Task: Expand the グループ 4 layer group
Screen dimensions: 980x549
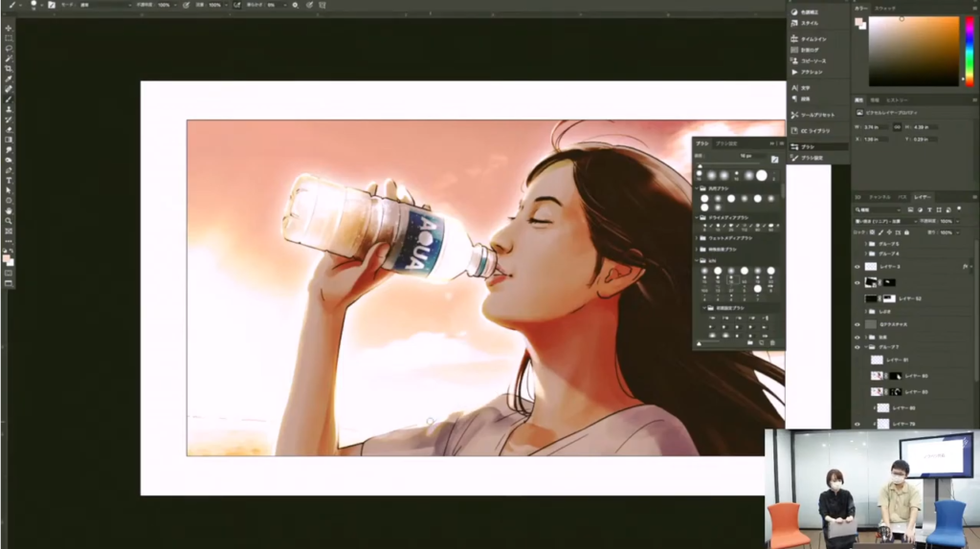Action: pyautogui.click(x=865, y=253)
